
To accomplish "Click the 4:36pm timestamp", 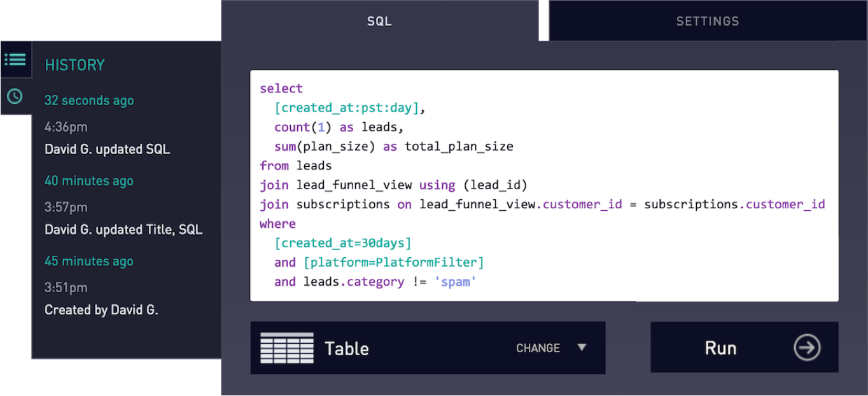I will (66, 127).
